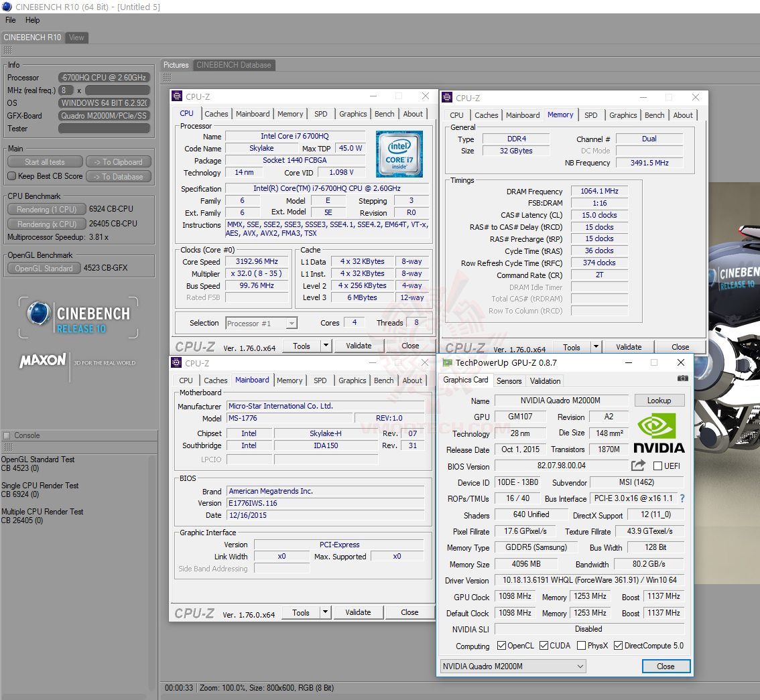This screenshot has height=700, width=760.
Task: Open Tools dropdown arrow in CPU-Z CPU window
Action: [x=326, y=346]
